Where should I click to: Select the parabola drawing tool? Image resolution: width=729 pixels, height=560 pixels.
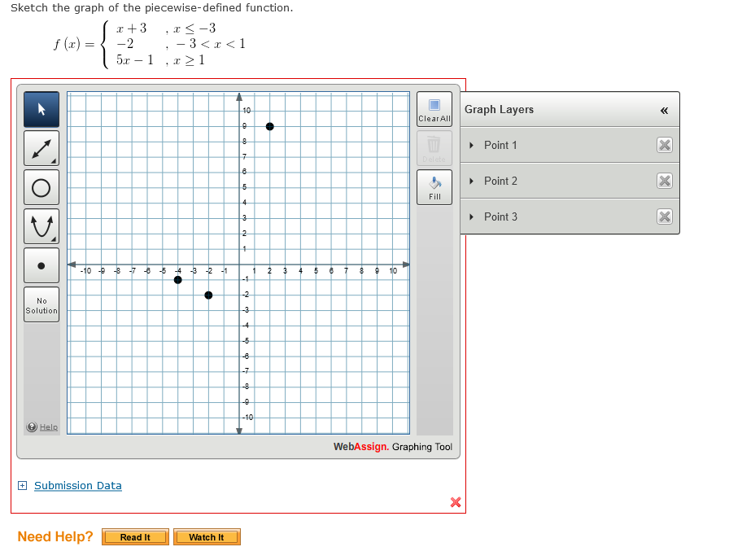tap(41, 226)
